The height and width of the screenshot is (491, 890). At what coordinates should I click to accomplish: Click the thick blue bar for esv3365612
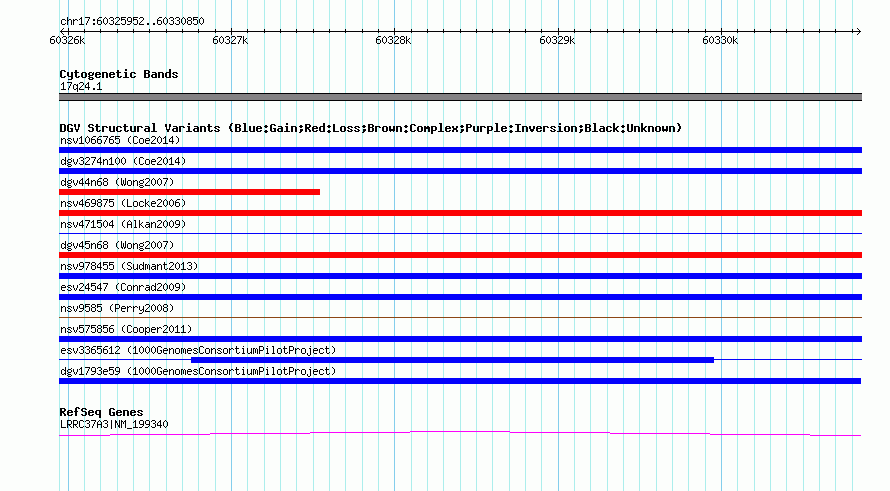pyautogui.click(x=452, y=360)
